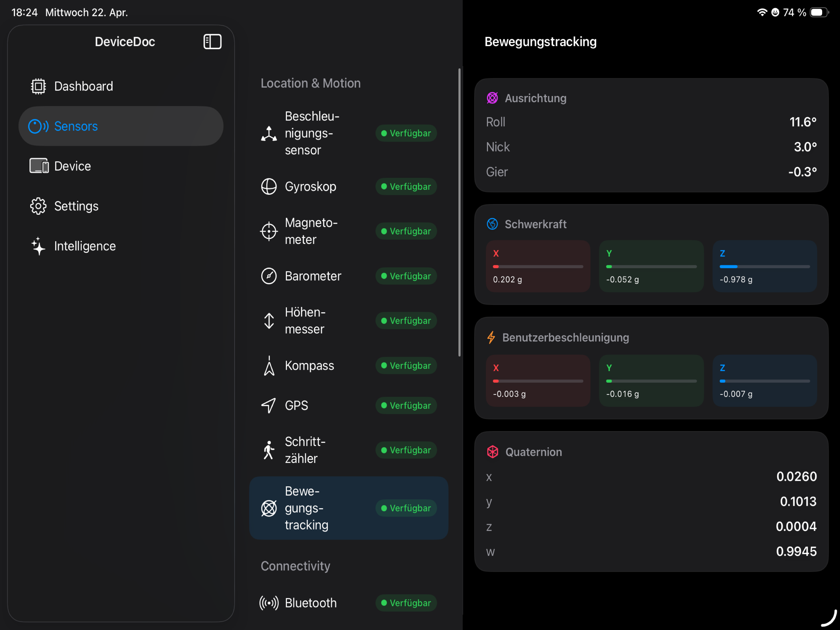The image size is (840, 630).
Task: Open the Dashboard chip icon
Action: coord(38,86)
